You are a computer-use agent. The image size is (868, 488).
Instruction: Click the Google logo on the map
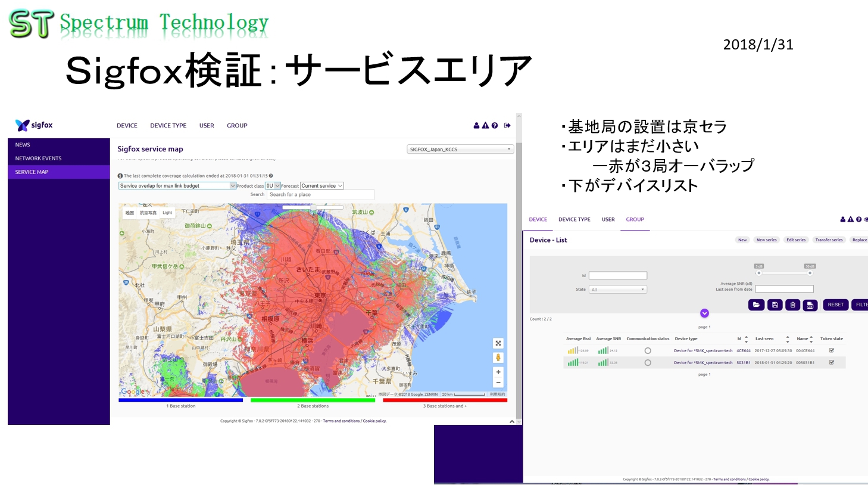132,391
